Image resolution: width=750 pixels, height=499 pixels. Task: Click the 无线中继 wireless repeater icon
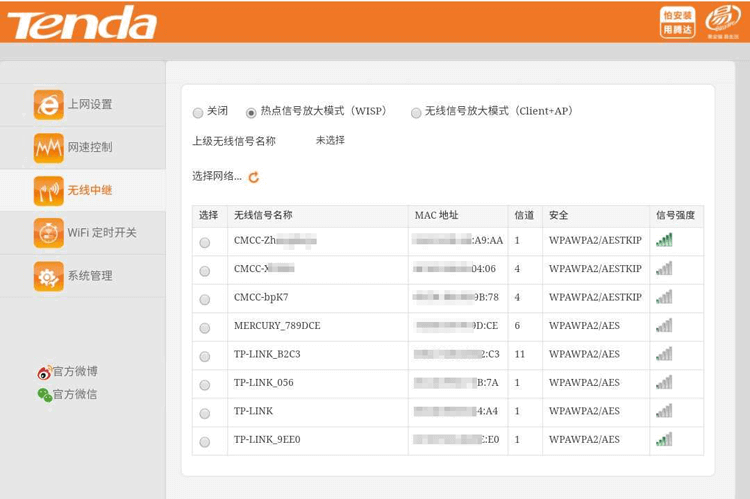[48, 190]
